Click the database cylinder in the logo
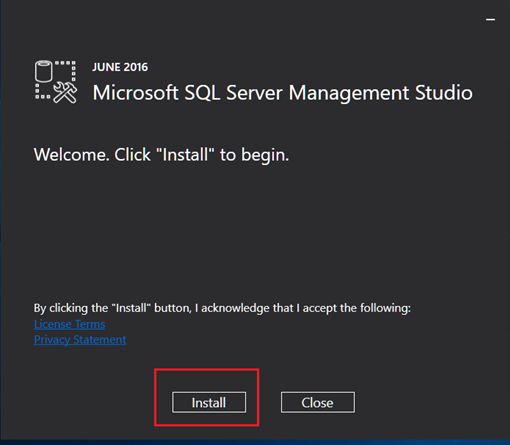This screenshot has height=445, width=510. point(44,71)
